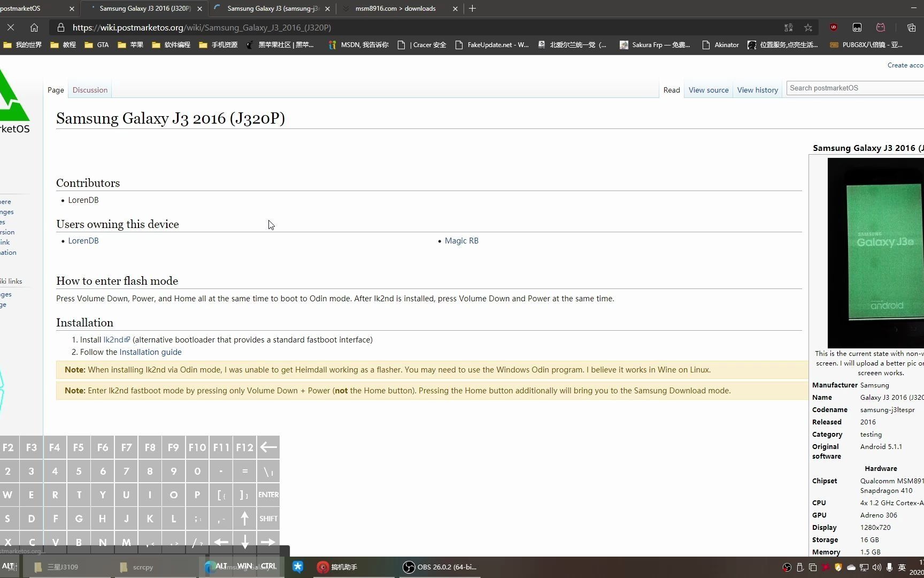Open the View history tab
The width and height of the screenshot is (924, 578).
(x=757, y=90)
